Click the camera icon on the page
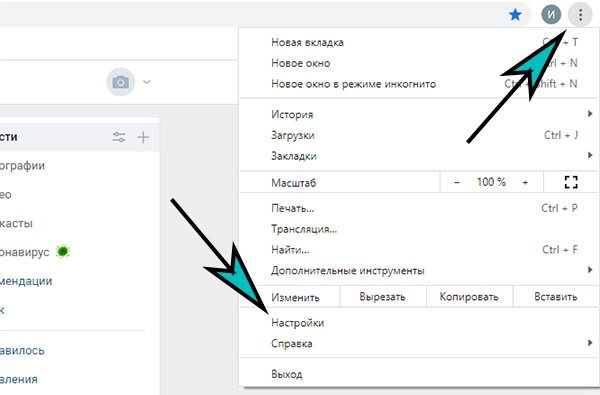The height and width of the screenshot is (395, 600). pos(121,82)
